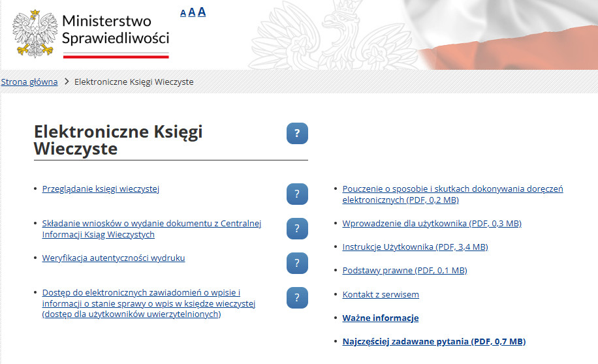Click Kontakt z serwisem link
Image resolution: width=598 pixels, height=364 pixels.
381,295
